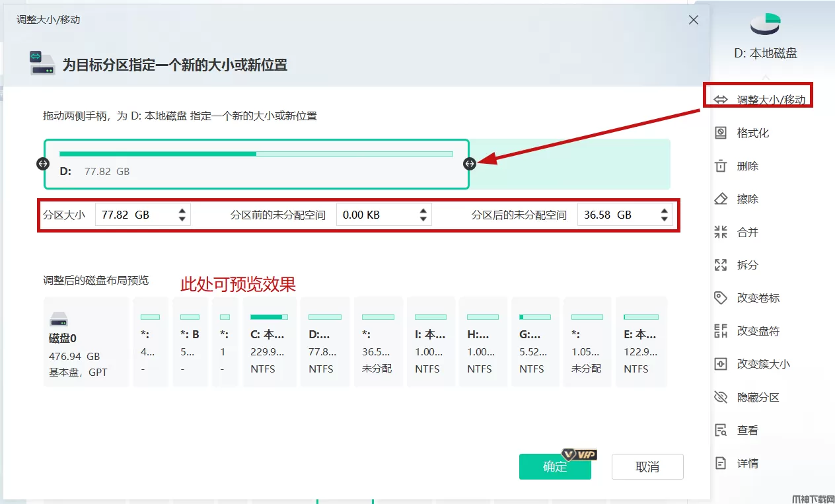Decrease partition size with down arrow
The width and height of the screenshot is (835, 504).
point(182,219)
